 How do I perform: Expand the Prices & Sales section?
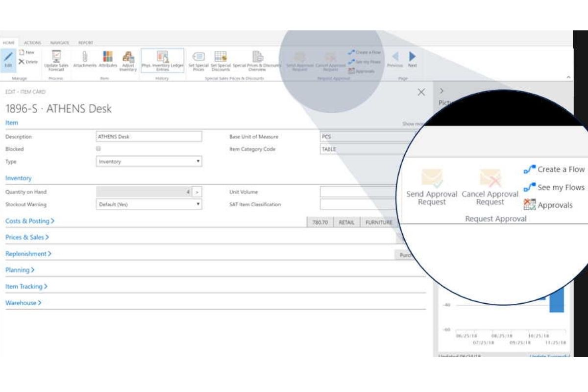(27, 237)
